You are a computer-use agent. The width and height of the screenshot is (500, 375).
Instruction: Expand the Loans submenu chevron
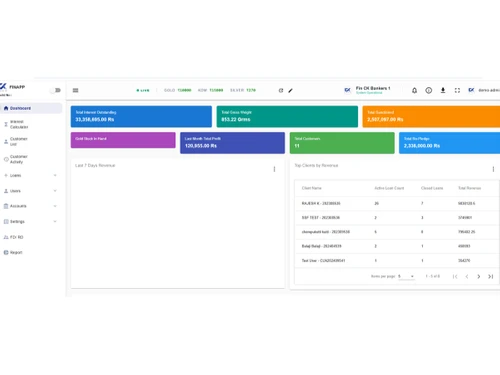point(55,175)
